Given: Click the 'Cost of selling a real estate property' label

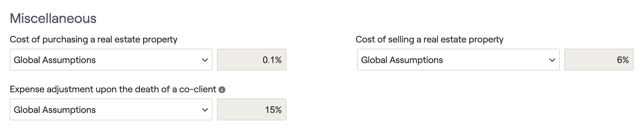Looking at the screenshot, I should pos(429,40).
